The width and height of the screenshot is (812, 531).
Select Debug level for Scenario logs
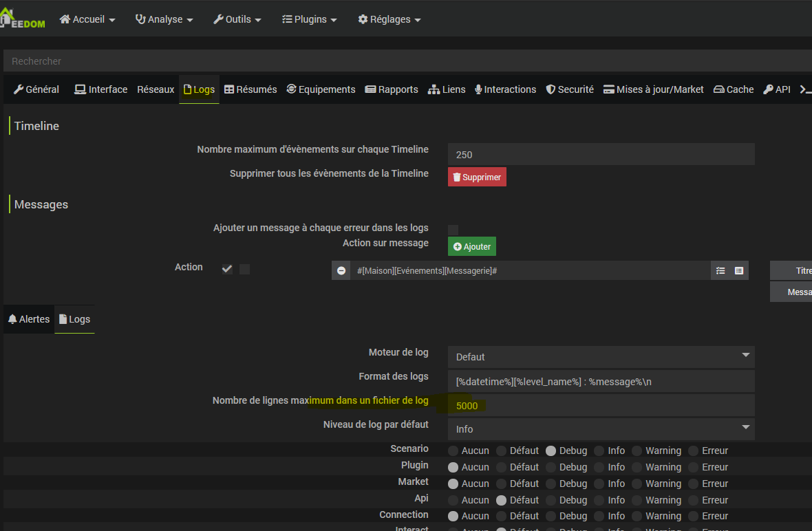coord(551,451)
